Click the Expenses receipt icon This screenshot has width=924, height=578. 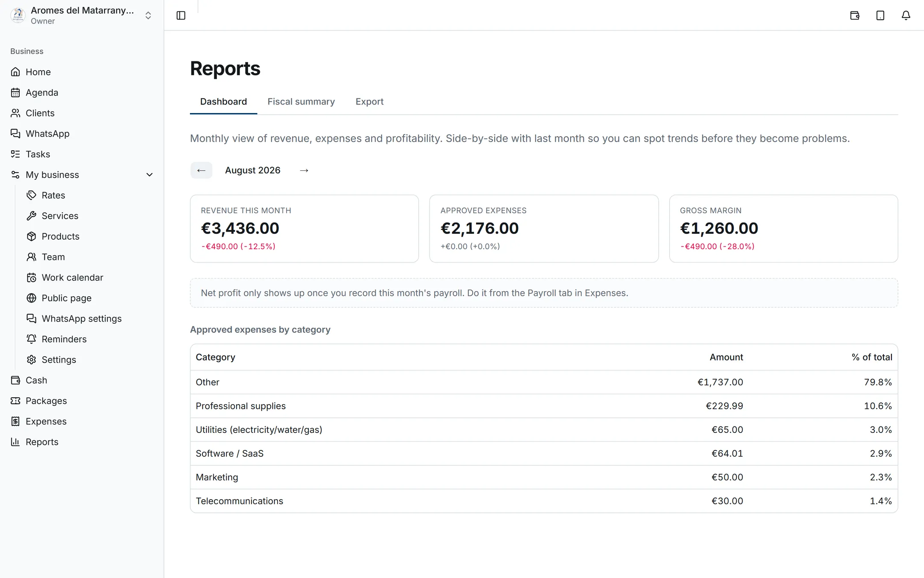click(x=15, y=421)
